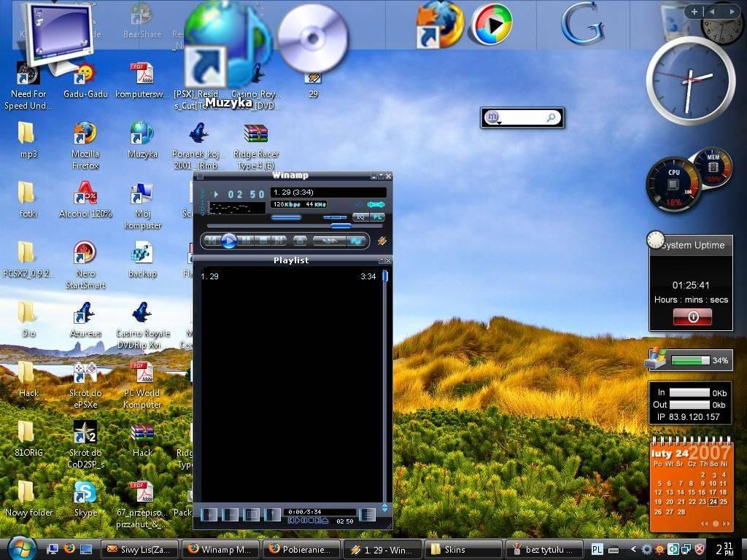Viewport: 747px width, 560px height.
Task: Launch Azureus desktop icon
Action: tap(85, 319)
